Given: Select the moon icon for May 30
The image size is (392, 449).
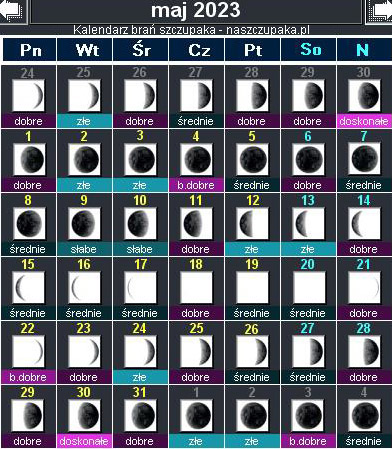Looking at the screenshot, I should coord(84,415).
